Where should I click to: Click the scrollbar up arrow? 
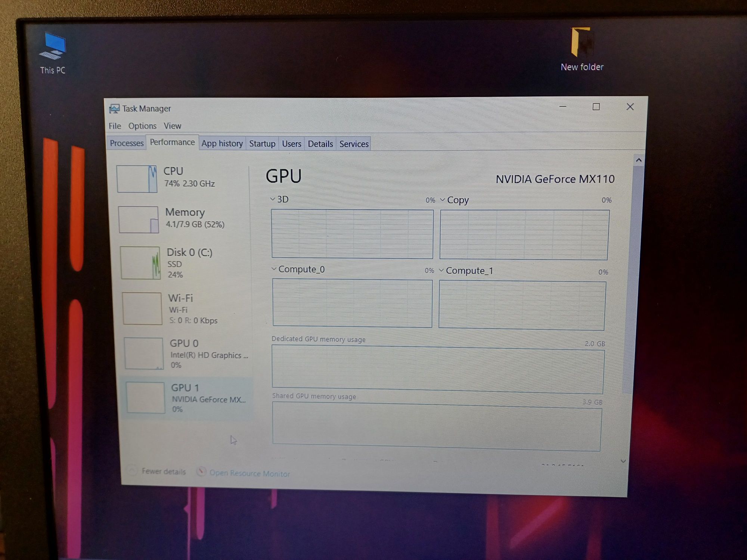click(639, 160)
